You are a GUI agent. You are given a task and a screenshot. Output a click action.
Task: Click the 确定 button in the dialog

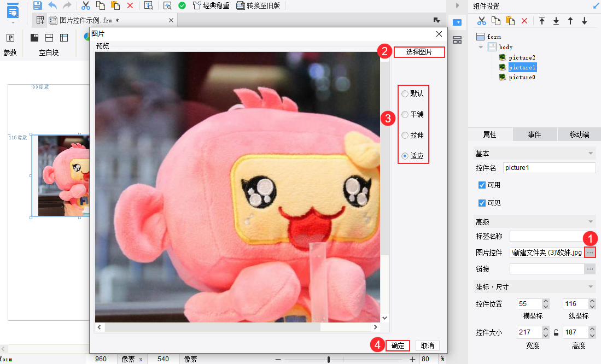click(x=398, y=345)
